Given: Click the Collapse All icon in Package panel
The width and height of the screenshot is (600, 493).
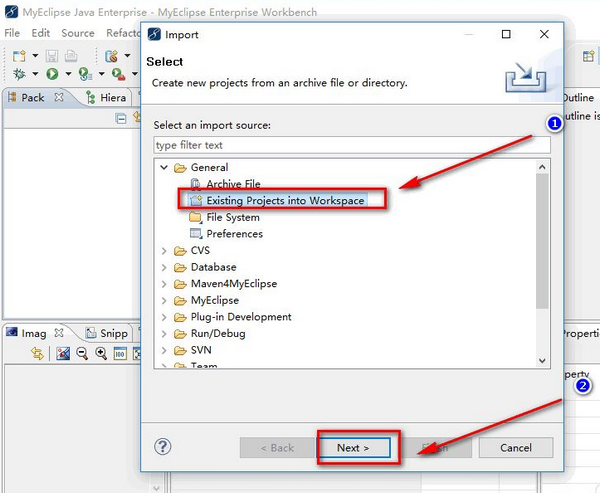Looking at the screenshot, I should 121,118.
